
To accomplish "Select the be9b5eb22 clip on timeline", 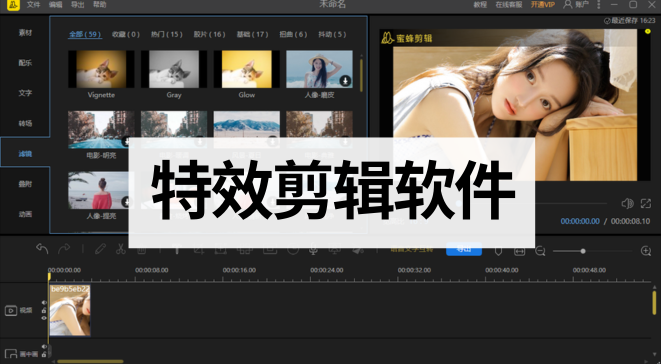I will pyautogui.click(x=70, y=310).
